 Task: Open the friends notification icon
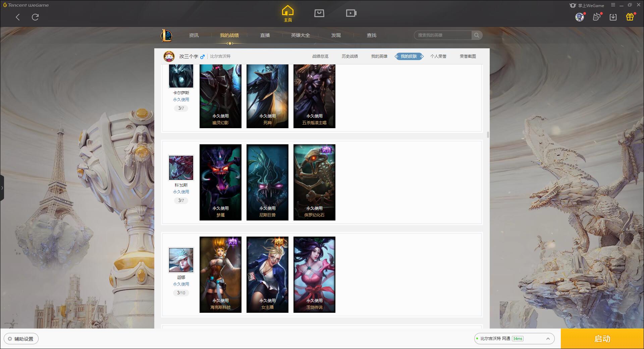(597, 17)
